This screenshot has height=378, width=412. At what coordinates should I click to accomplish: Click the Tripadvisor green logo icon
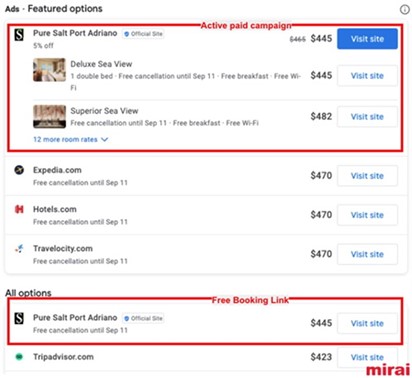(x=19, y=357)
